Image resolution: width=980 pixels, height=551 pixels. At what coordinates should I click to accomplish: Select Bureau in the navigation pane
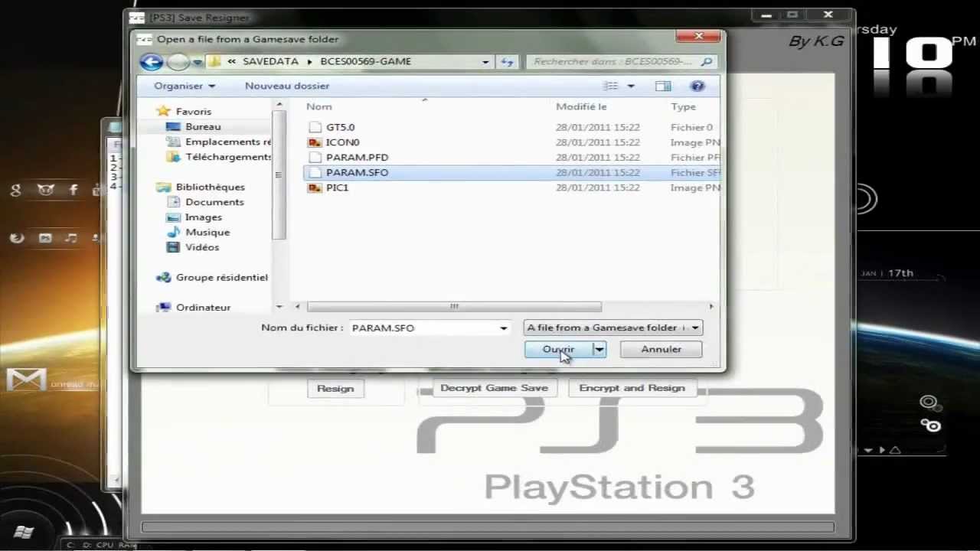point(203,126)
